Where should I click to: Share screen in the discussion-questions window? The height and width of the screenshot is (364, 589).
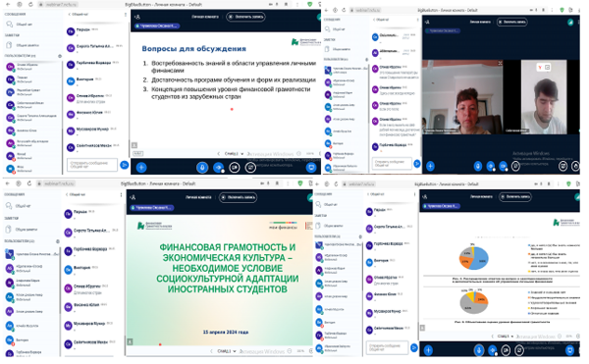coord(250,168)
